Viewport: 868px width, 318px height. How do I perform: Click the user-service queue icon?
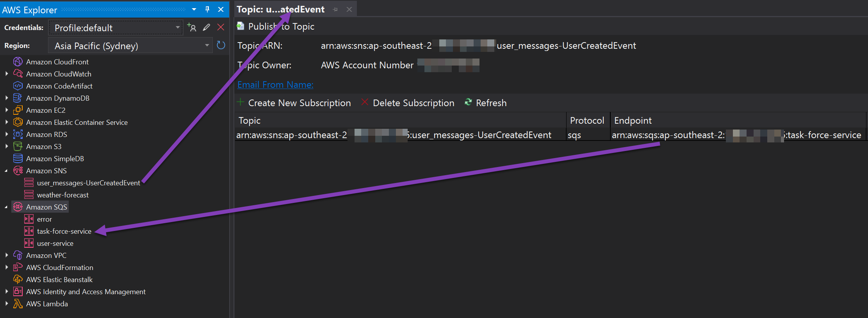click(x=29, y=243)
